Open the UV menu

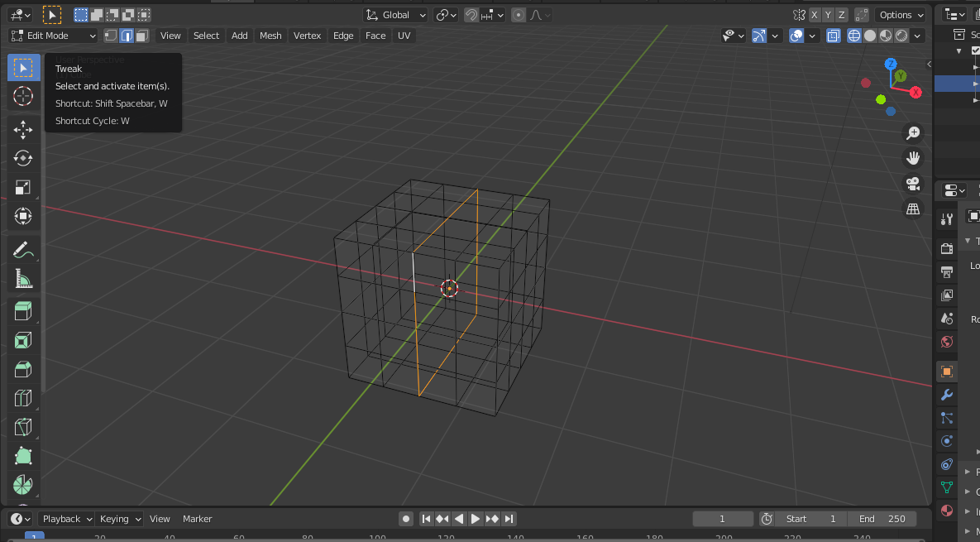pos(404,36)
